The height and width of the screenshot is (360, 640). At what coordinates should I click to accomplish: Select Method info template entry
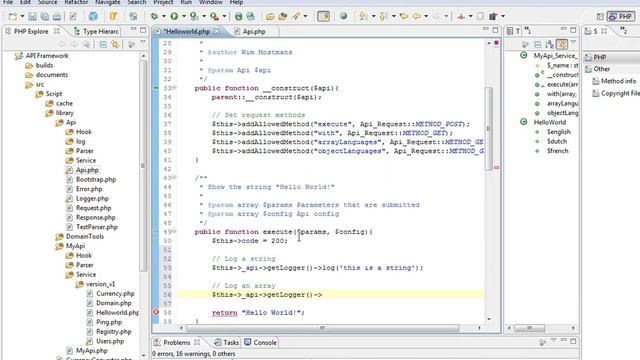618,81
